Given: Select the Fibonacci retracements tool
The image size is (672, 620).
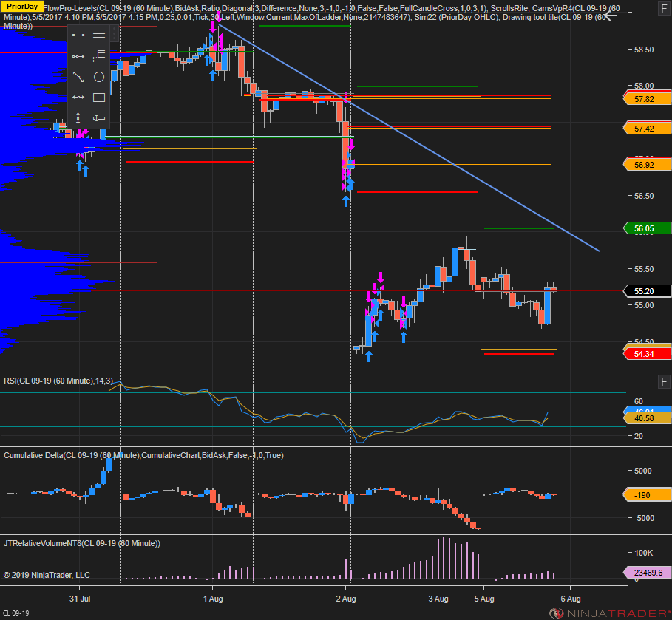Looking at the screenshot, I should [99, 35].
